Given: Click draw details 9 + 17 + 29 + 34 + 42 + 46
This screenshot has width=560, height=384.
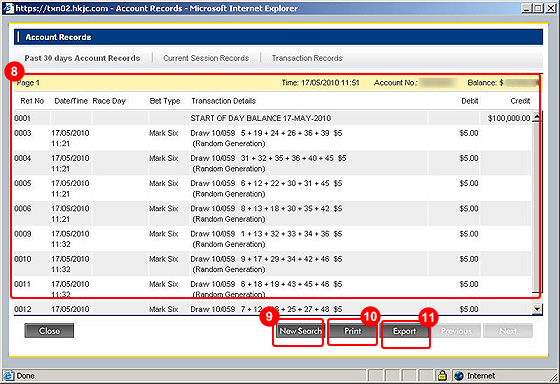Looking at the screenshot, I should click(x=285, y=259).
